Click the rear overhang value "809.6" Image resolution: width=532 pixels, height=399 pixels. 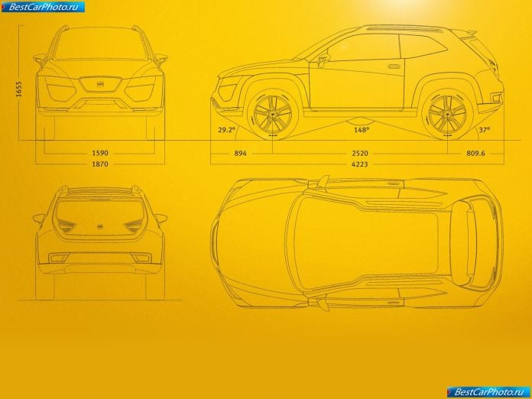tap(475, 154)
